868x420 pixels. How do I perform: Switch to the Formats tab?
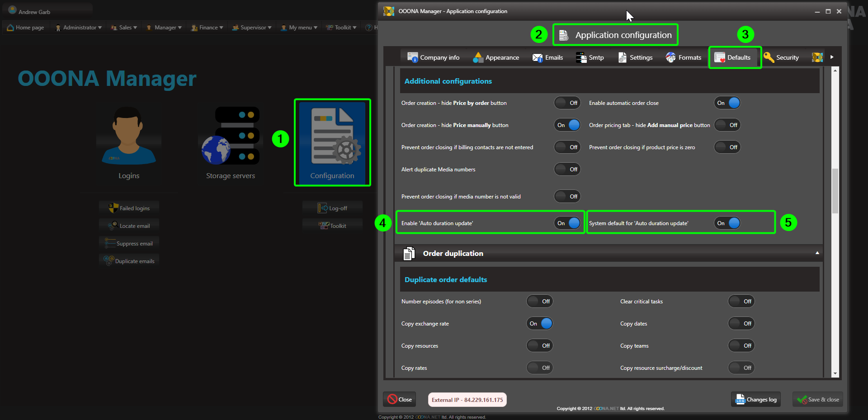coord(684,57)
